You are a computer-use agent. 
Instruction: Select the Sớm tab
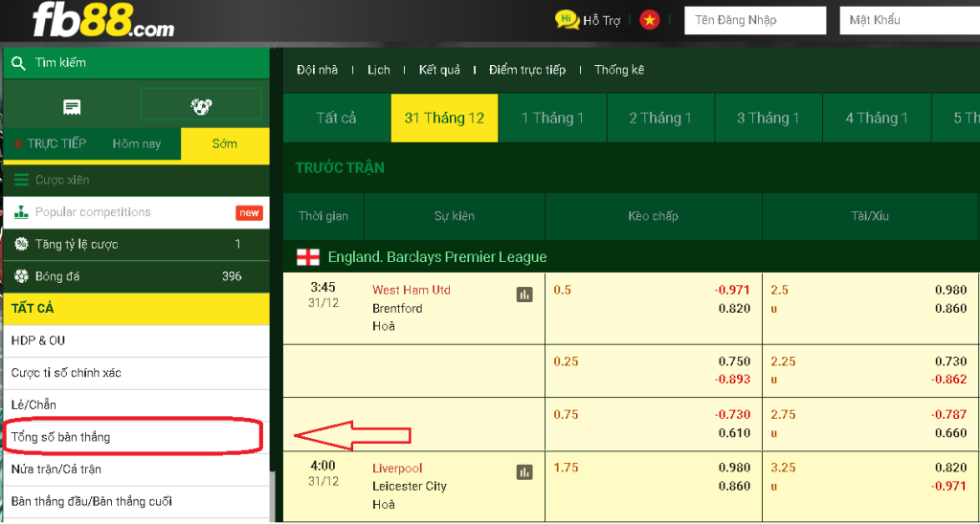(x=225, y=144)
